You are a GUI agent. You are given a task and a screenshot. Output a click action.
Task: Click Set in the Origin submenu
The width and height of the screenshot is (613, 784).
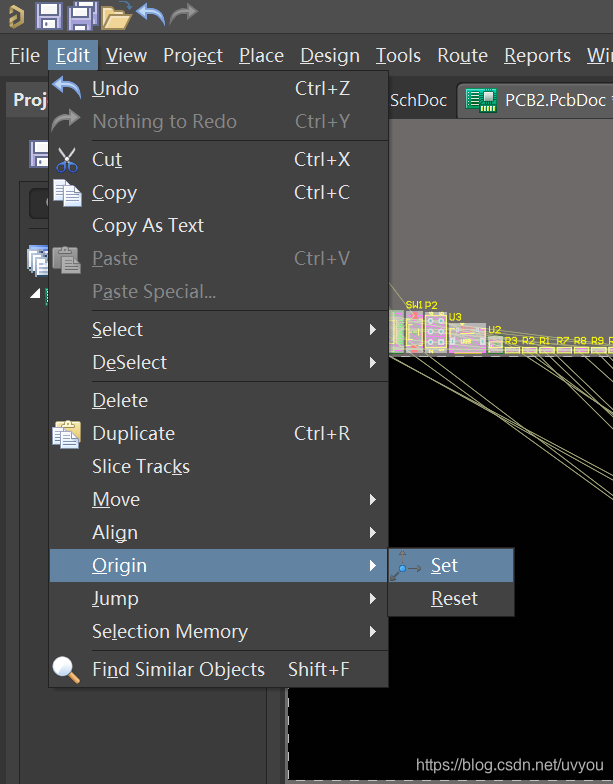tap(445, 566)
